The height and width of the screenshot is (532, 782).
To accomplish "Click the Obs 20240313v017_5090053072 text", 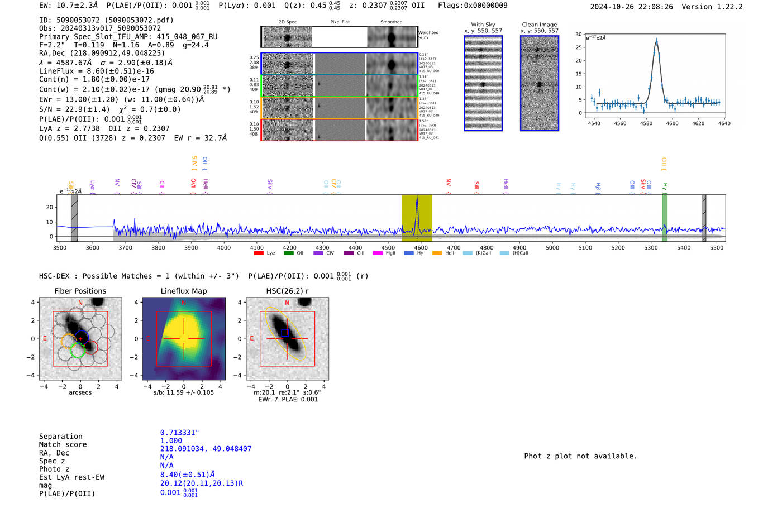I will coord(100,28).
